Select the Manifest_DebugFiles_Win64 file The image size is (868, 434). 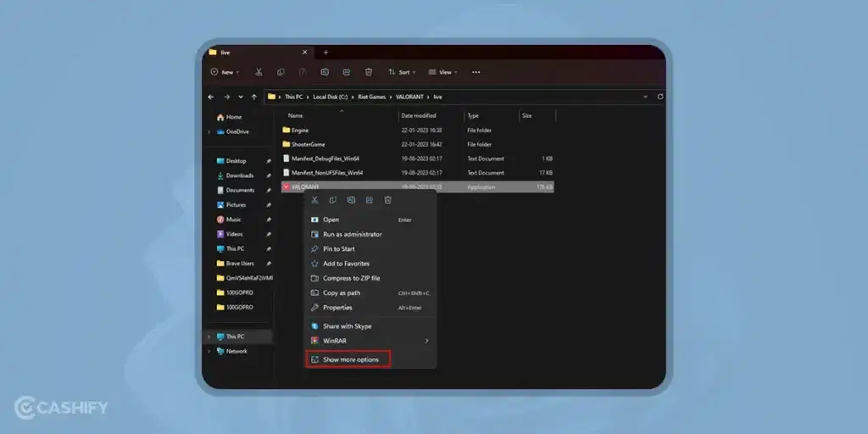418,159
